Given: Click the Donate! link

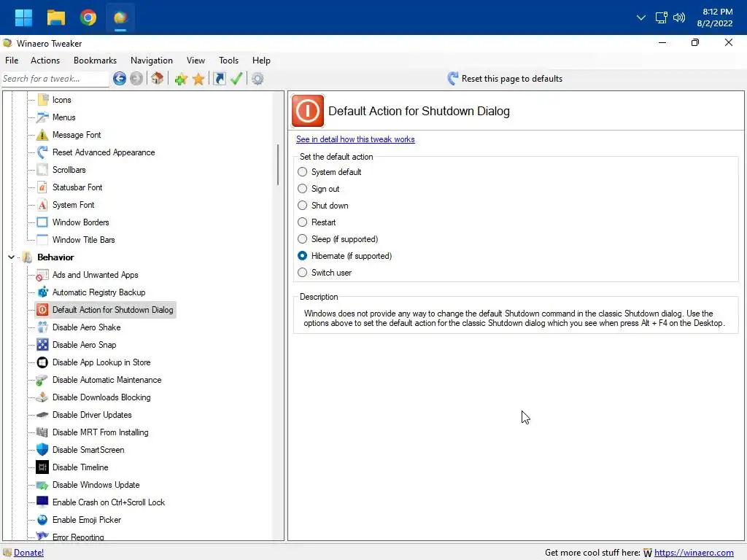Looking at the screenshot, I should tap(28, 553).
